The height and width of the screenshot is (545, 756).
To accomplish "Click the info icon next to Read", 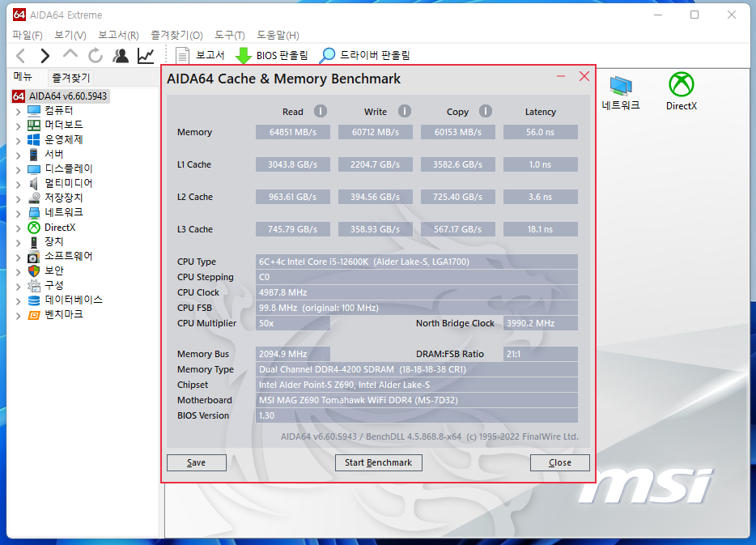I will coord(321,112).
